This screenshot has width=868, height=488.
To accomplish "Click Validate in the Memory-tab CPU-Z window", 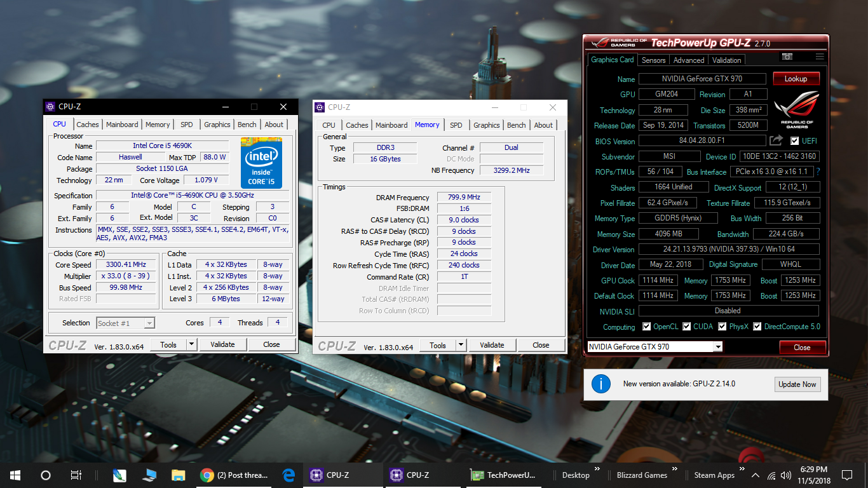I will coord(492,345).
